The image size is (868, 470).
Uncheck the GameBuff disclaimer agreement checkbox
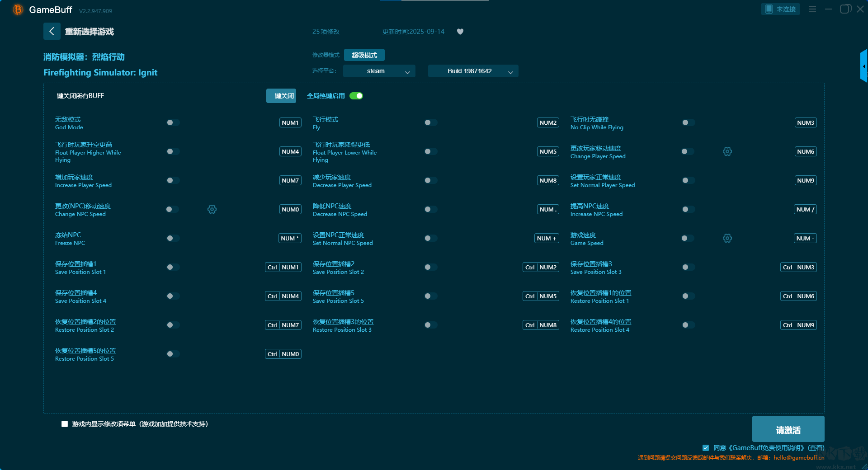(x=705, y=448)
